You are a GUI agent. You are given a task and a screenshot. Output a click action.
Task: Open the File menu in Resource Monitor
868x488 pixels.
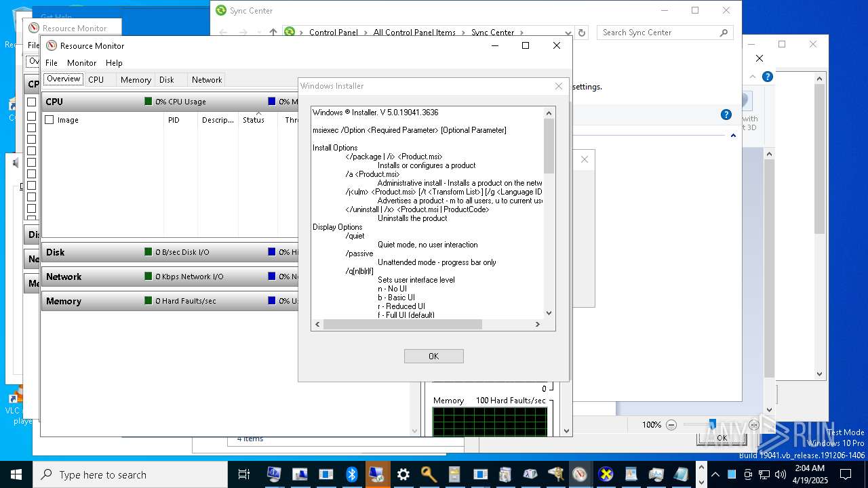(x=52, y=63)
